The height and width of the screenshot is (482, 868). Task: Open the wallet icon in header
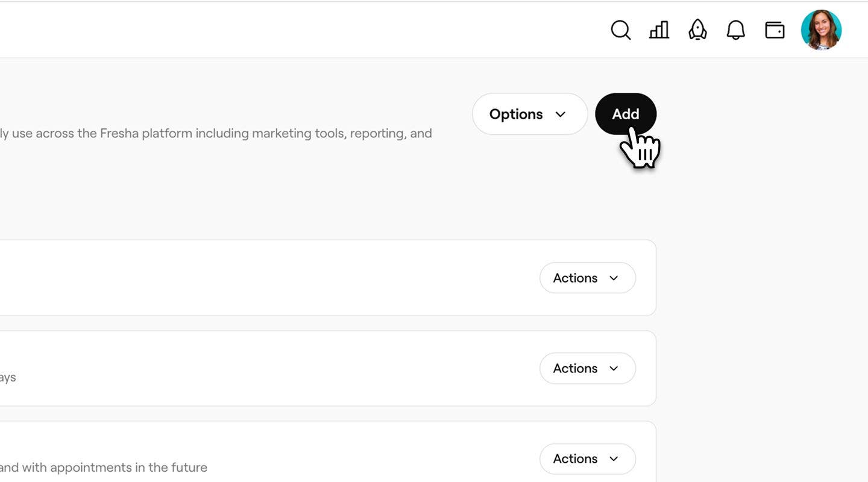(775, 30)
